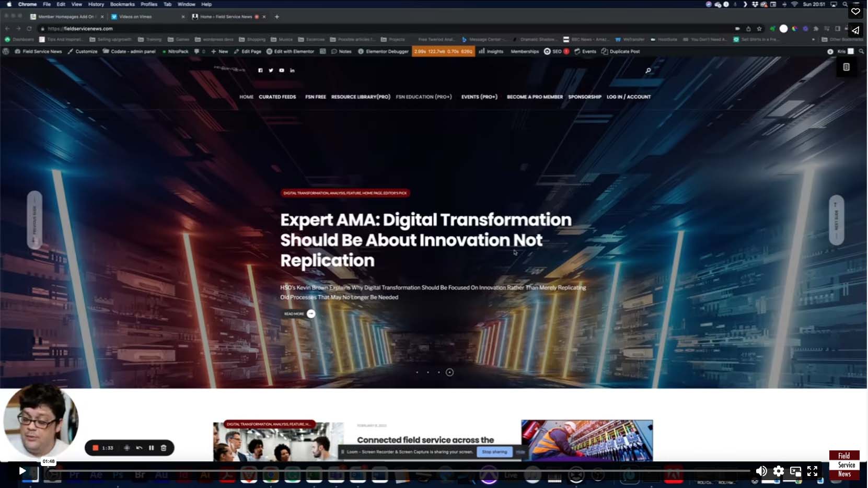The width and height of the screenshot is (868, 488).
Task: Open the YouTube social icon in the header
Action: [x=282, y=71]
